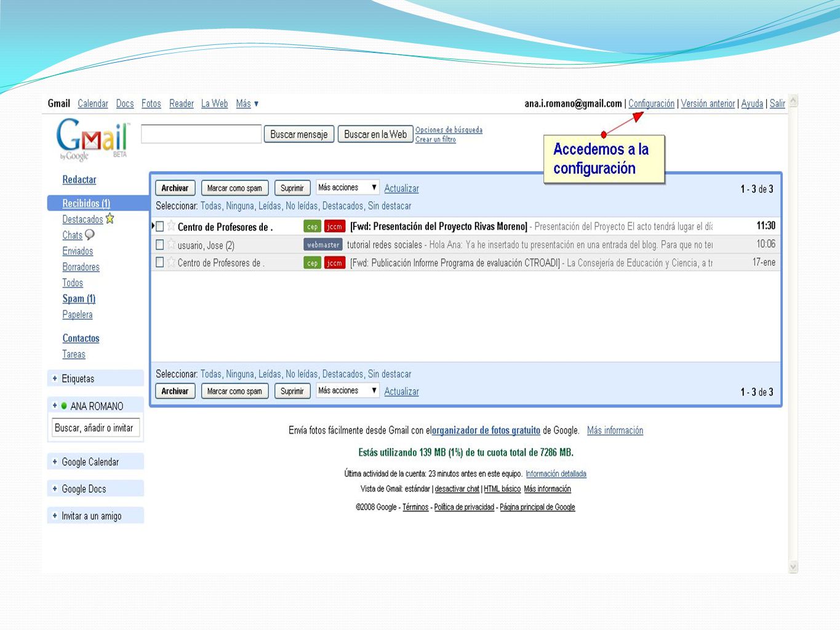Click Buscar en la Web button
The image size is (840, 630).
(375, 134)
